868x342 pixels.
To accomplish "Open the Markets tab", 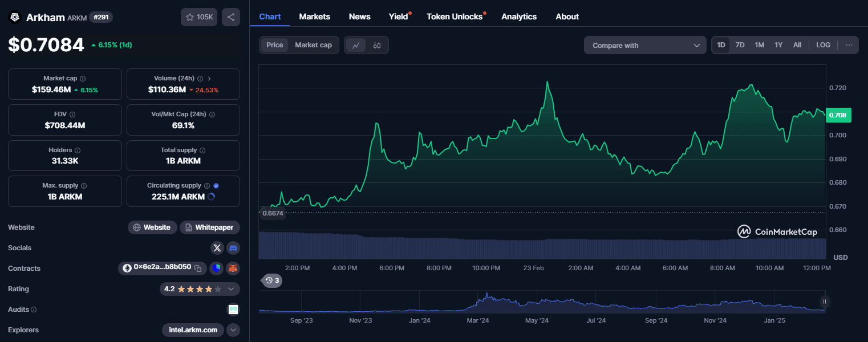I will coord(315,17).
